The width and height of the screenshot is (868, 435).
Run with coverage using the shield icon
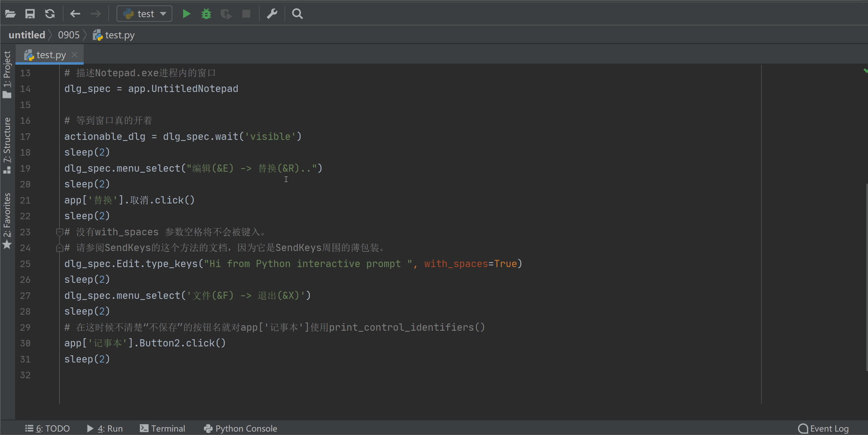[x=226, y=14]
